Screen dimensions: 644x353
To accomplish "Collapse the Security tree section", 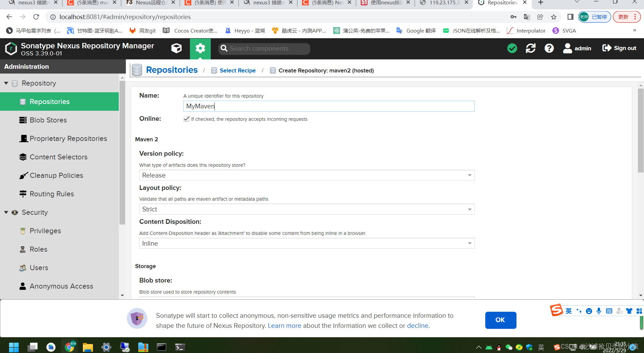I will click(x=6, y=212).
